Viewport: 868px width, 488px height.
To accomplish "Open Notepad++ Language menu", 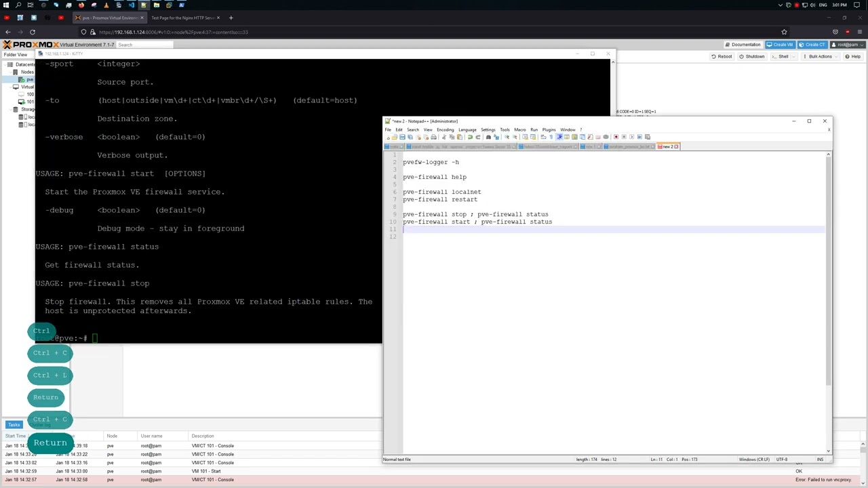I will click(x=467, y=129).
